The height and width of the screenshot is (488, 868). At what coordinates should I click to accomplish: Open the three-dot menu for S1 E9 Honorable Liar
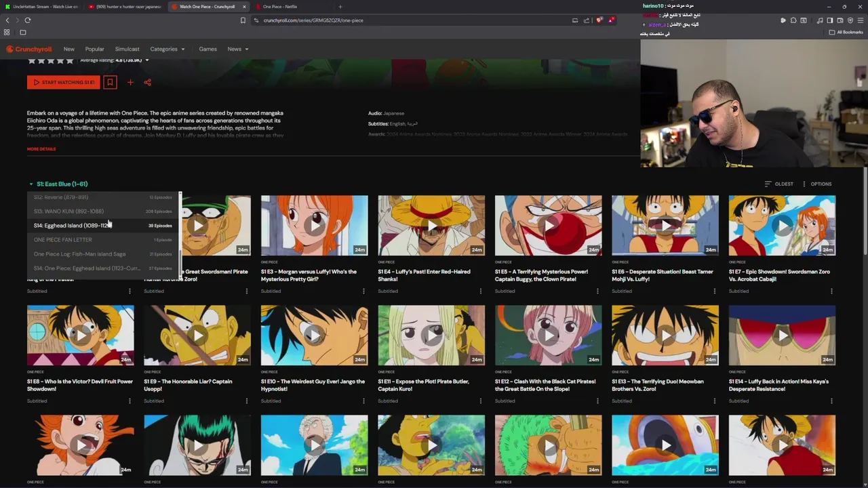(247, 401)
